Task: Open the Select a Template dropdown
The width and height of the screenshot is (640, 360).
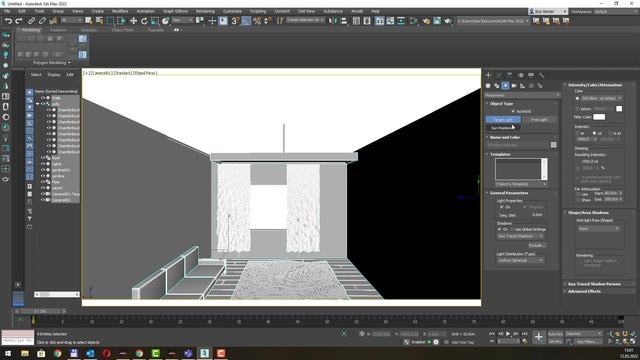Action: [x=521, y=184]
